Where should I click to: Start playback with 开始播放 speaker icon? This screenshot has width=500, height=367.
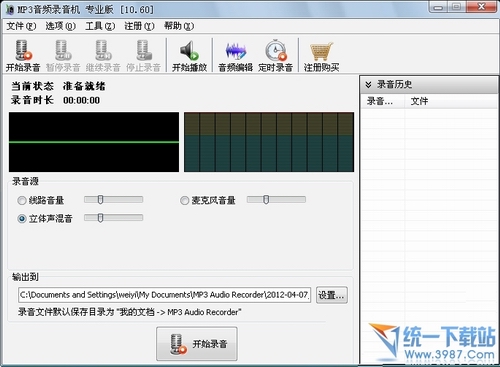tap(189, 50)
